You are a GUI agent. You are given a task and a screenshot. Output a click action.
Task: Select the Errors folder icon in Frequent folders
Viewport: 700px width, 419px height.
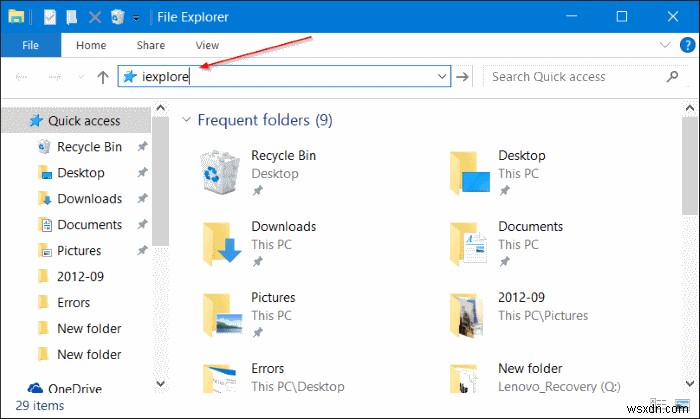click(x=219, y=378)
